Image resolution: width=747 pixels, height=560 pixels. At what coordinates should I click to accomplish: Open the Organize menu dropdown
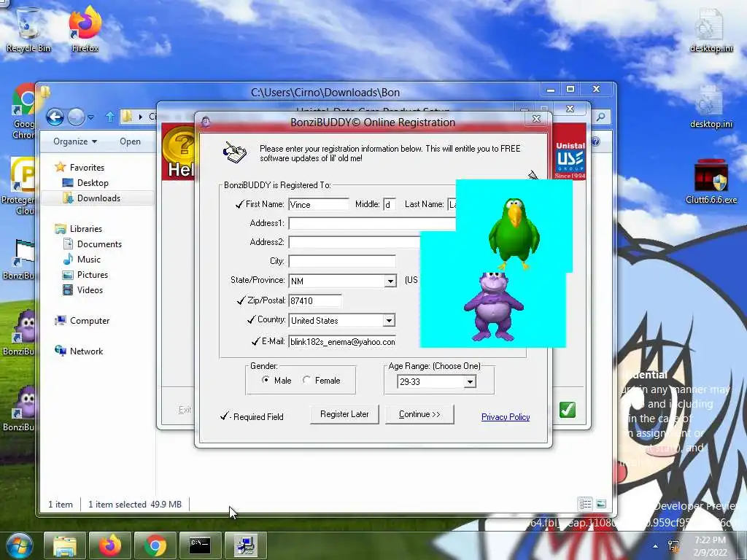(x=75, y=141)
